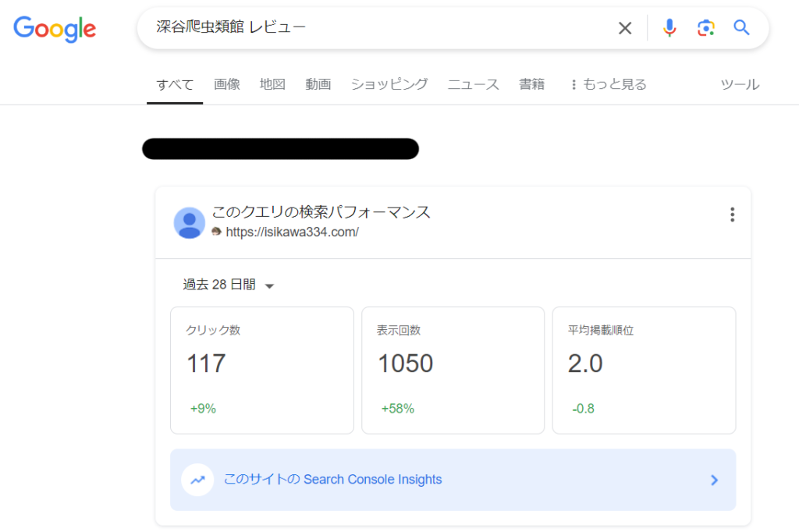
Task: Clear the search box with the X icon
Action: 625,28
